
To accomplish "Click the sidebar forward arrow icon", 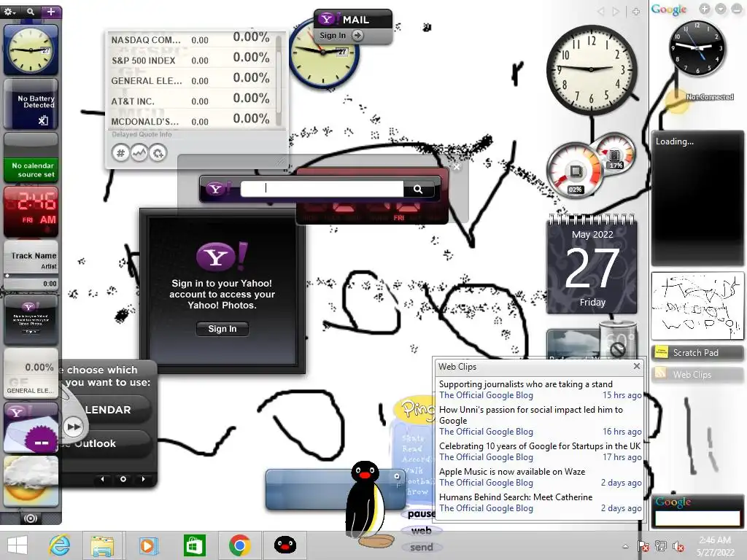I will (616, 12).
